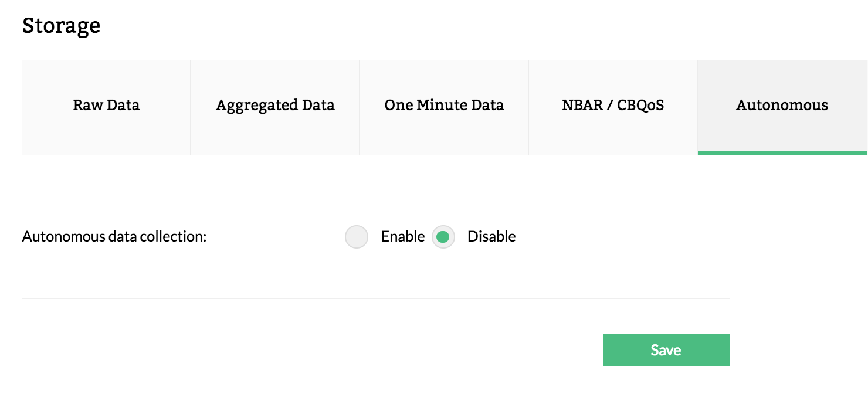868x394 pixels.
Task: Switch to the Aggregated Data tab
Action: coord(275,106)
